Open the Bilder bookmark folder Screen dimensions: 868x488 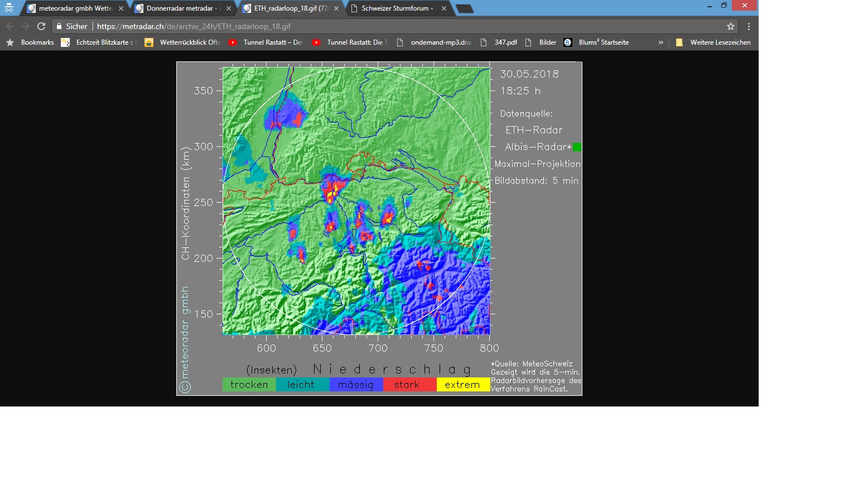tap(541, 42)
